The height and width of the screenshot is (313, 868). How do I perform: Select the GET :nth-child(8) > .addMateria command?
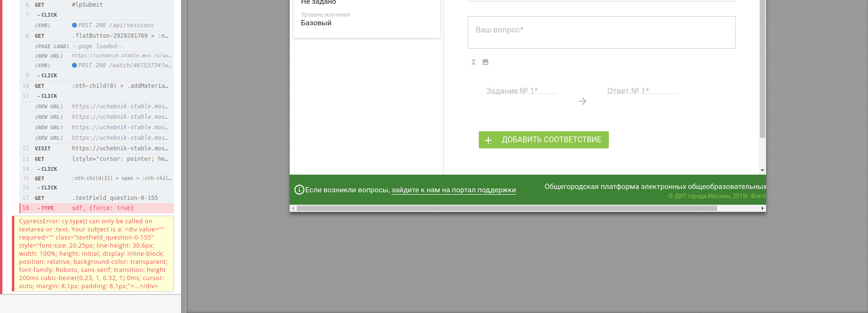point(97,86)
